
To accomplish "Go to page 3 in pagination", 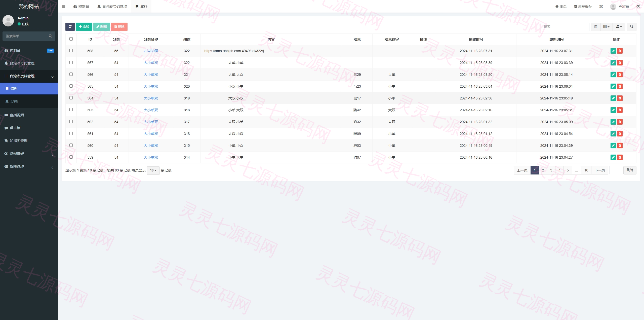I will [551, 170].
